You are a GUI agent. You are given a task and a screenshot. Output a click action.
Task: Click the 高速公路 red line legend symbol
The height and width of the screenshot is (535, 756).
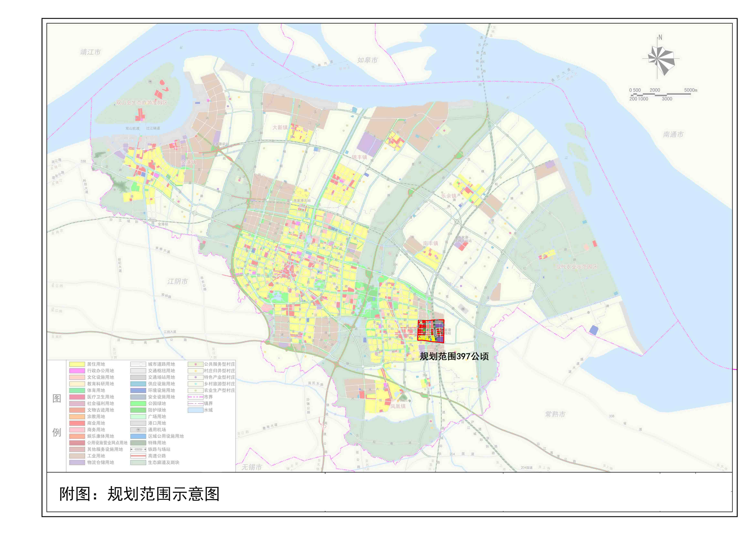pyautogui.click(x=138, y=456)
